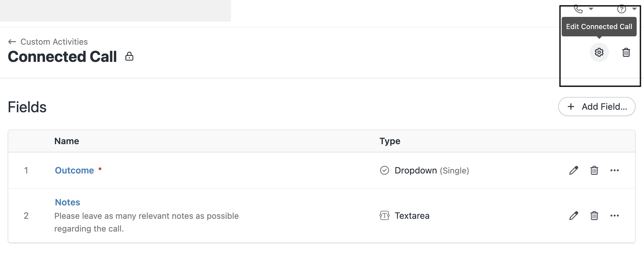Open the Notes field link
This screenshot has height=273, width=644.
pos(67,202)
